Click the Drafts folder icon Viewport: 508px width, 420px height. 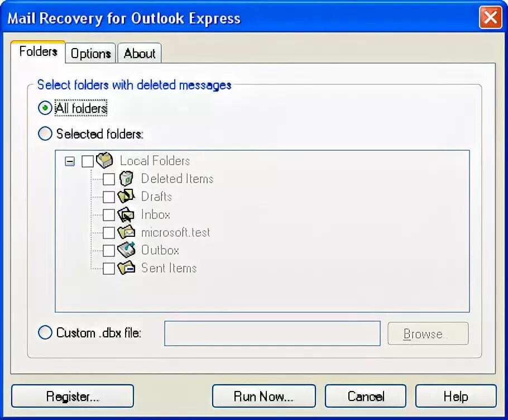(126, 197)
